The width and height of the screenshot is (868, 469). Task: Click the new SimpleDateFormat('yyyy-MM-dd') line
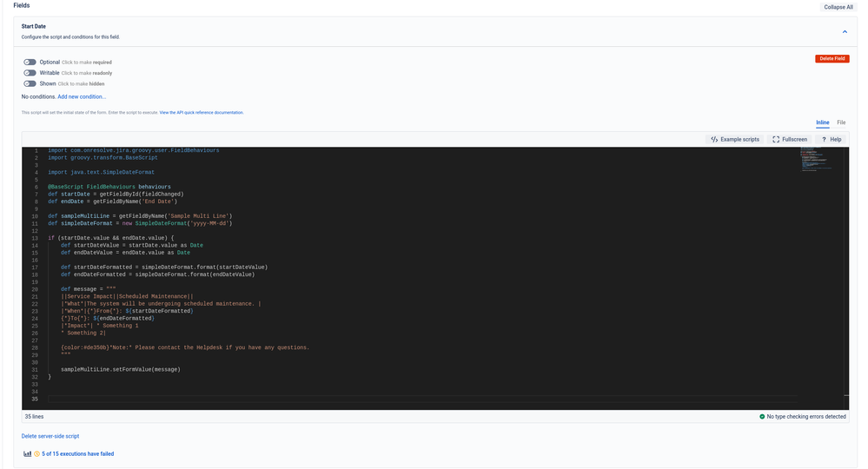[140, 223]
